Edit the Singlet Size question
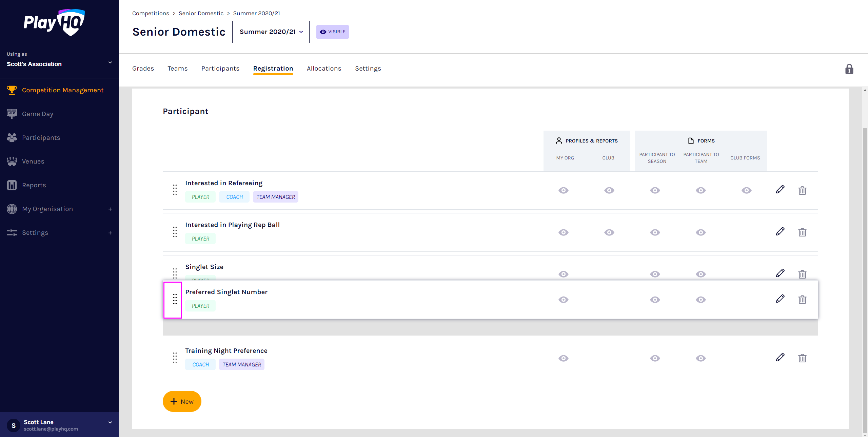This screenshot has width=868, height=437. tap(780, 273)
